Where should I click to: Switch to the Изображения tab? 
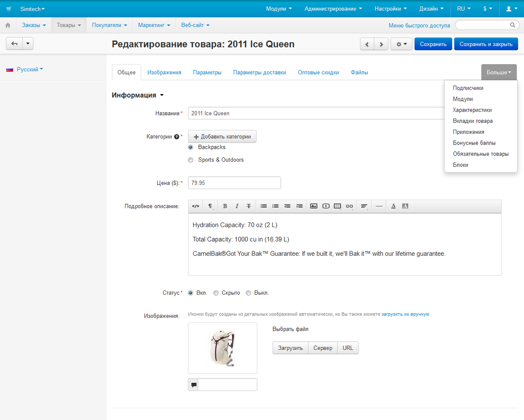pyautogui.click(x=164, y=72)
